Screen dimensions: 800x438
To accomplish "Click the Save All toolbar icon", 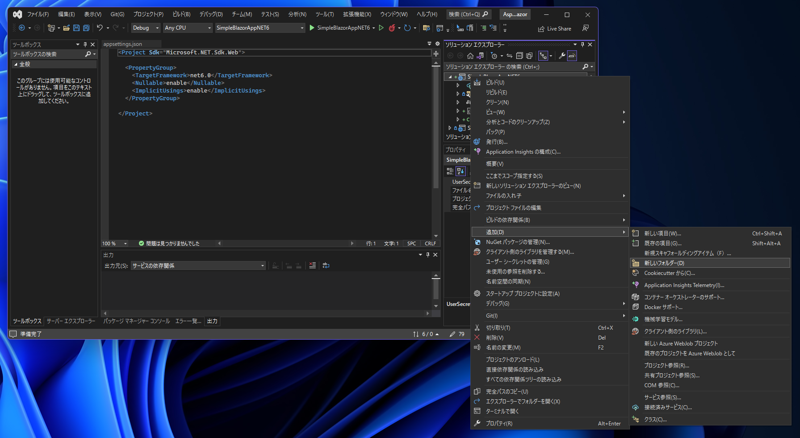I will (86, 28).
